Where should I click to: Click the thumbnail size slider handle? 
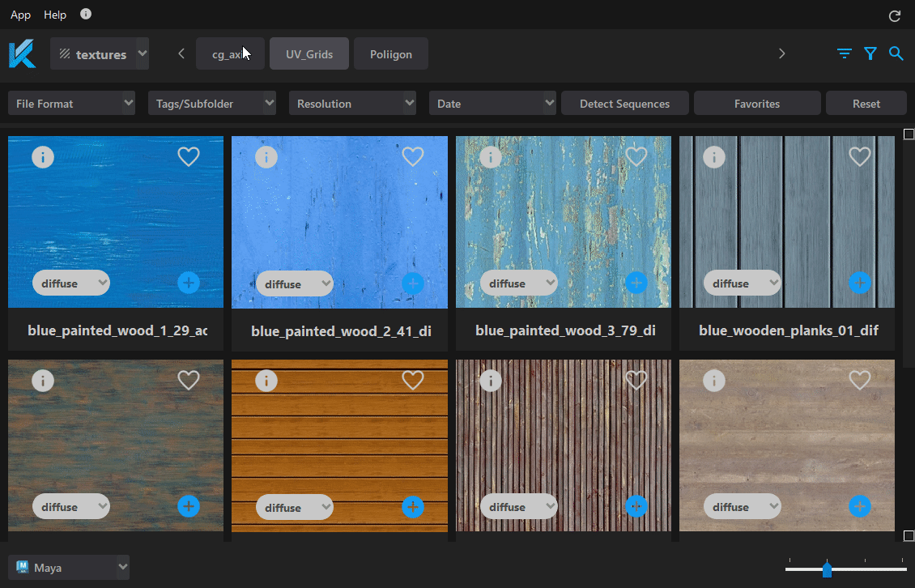(827, 569)
